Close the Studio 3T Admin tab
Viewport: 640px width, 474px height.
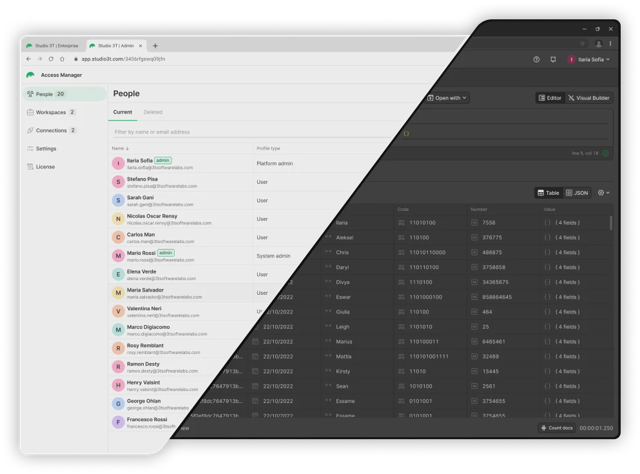pos(140,46)
